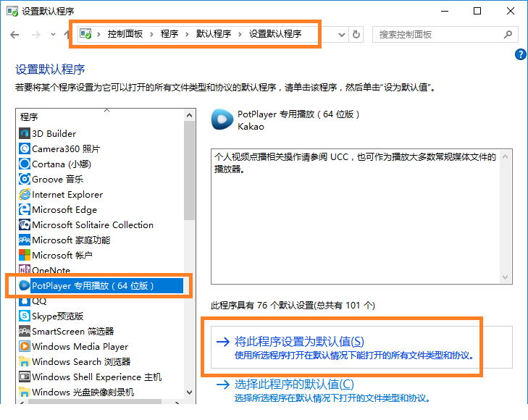Select Skype预览版 in the list
This screenshot has width=528, height=420.
51,316
